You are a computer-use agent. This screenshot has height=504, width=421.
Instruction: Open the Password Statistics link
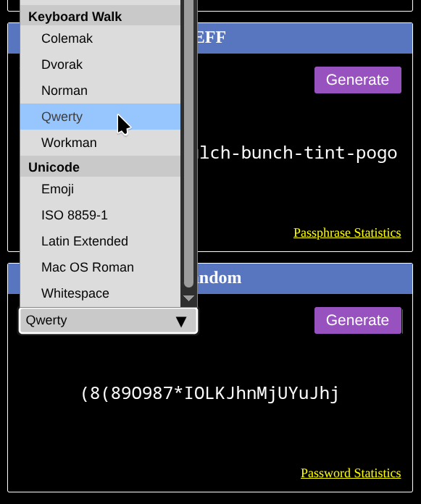click(x=351, y=473)
